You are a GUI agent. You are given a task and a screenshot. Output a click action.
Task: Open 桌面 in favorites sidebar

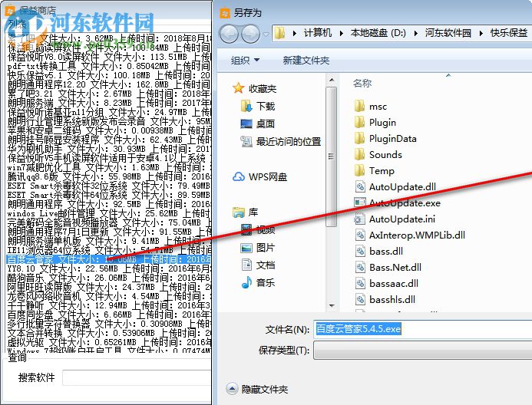257,124
